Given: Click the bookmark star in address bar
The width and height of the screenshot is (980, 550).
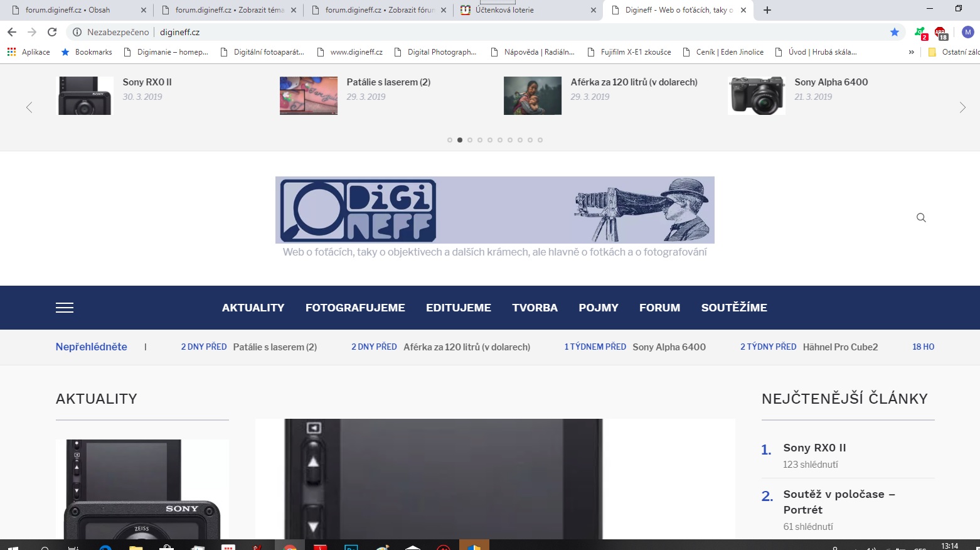Looking at the screenshot, I should click(x=894, y=32).
